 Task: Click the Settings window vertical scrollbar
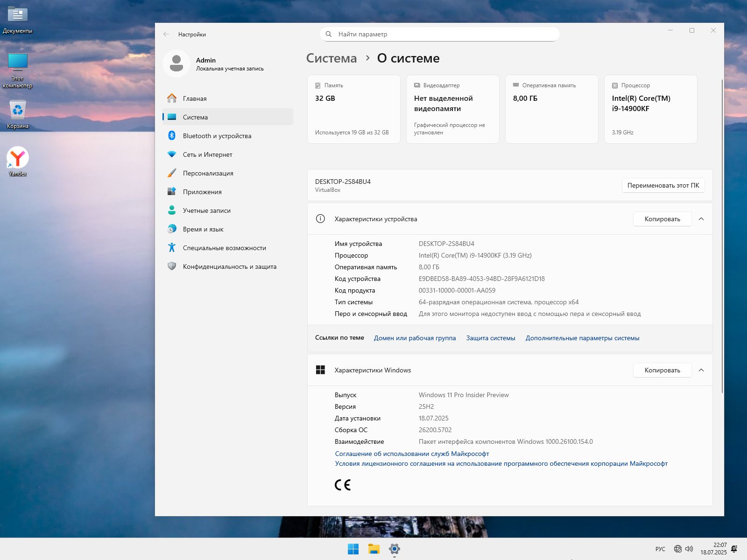722,236
